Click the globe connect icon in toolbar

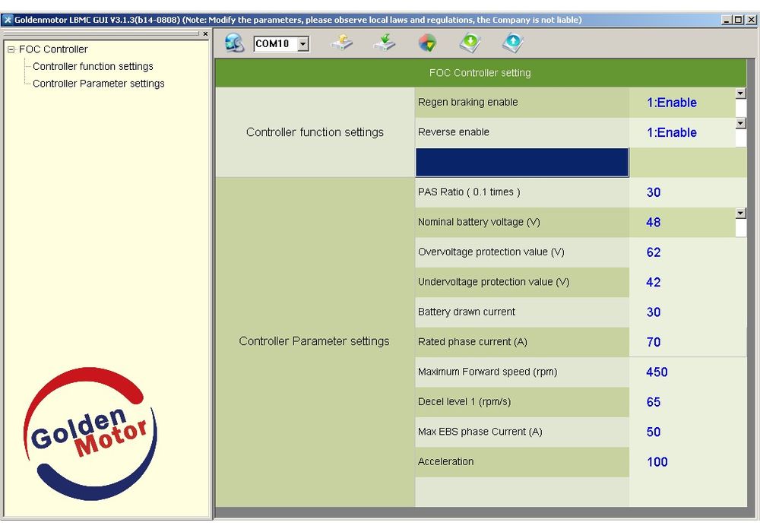tap(234, 43)
